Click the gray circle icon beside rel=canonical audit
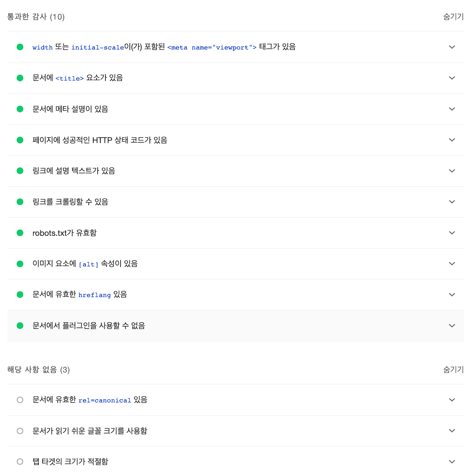 (20, 400)
